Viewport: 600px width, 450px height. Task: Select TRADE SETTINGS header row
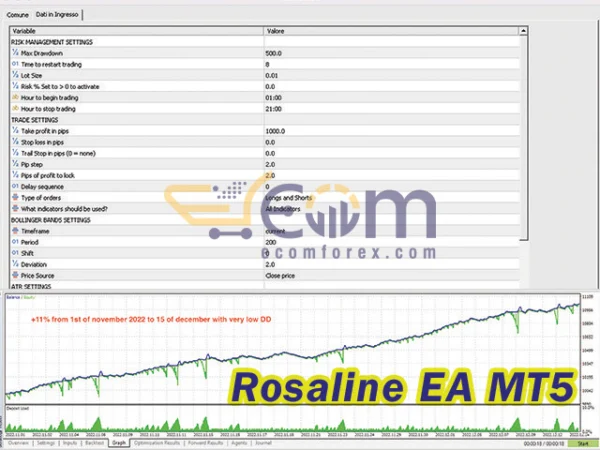click(x=265, y=120)
